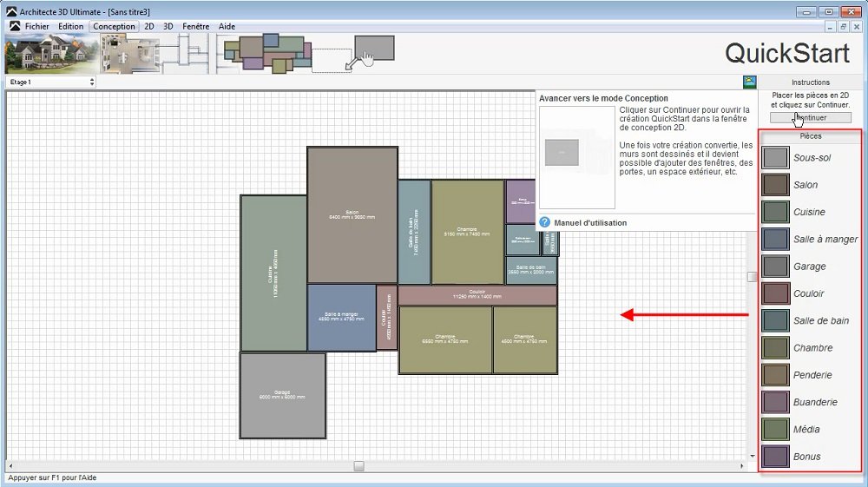Select the Garage room on the floor plan
The image size is (868, 487).
[x=282, y=396]
